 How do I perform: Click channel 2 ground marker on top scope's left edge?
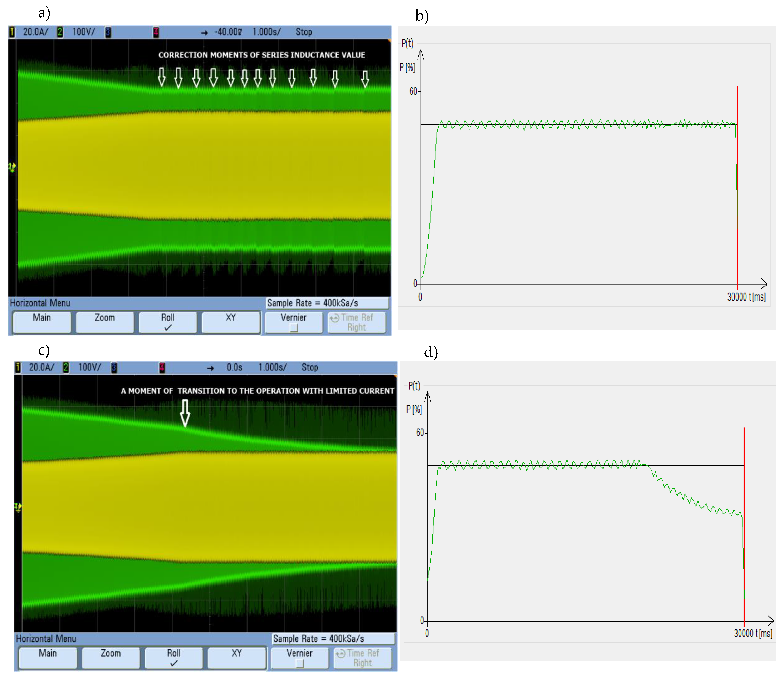[12, 167]
